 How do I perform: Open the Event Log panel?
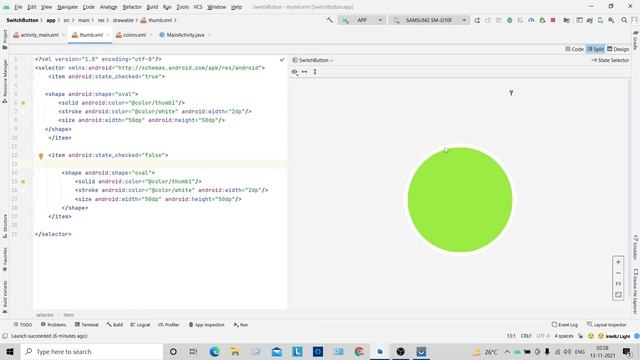[x=564, y=324]
